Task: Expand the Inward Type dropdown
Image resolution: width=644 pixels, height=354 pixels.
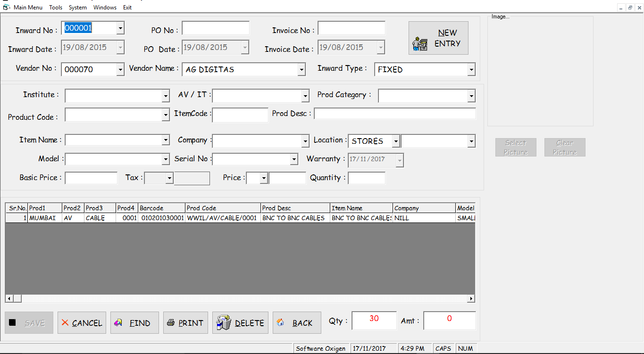Action: (x=471, y=70)
